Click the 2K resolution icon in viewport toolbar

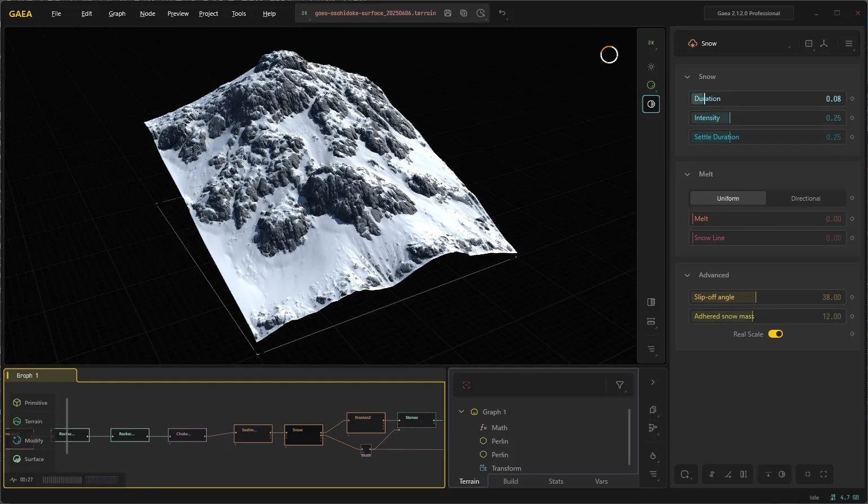(651, 43)
